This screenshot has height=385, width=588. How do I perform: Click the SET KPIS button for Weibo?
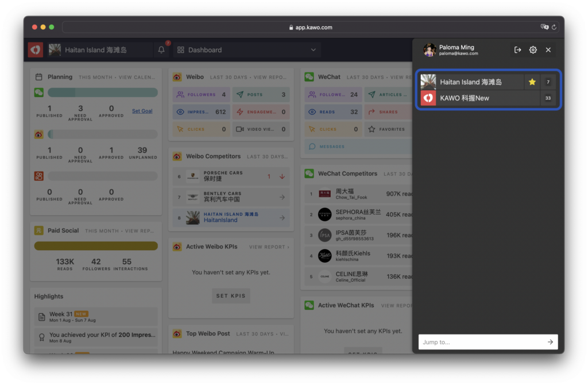coord(231,296)
